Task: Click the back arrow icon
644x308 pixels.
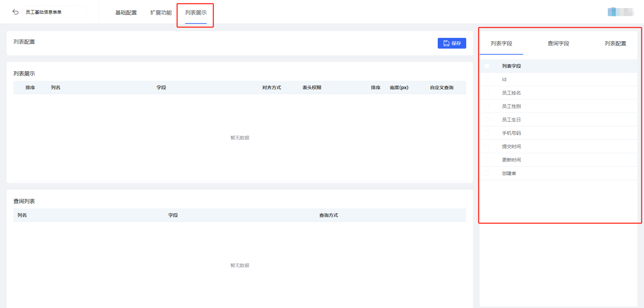Action: [x=15, y=12]
